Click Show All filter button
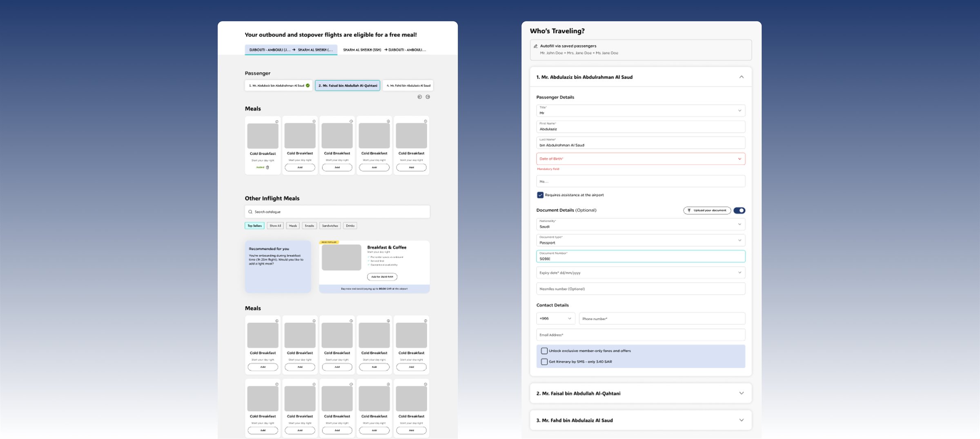The image size is (980, 439). coord(275,226)
